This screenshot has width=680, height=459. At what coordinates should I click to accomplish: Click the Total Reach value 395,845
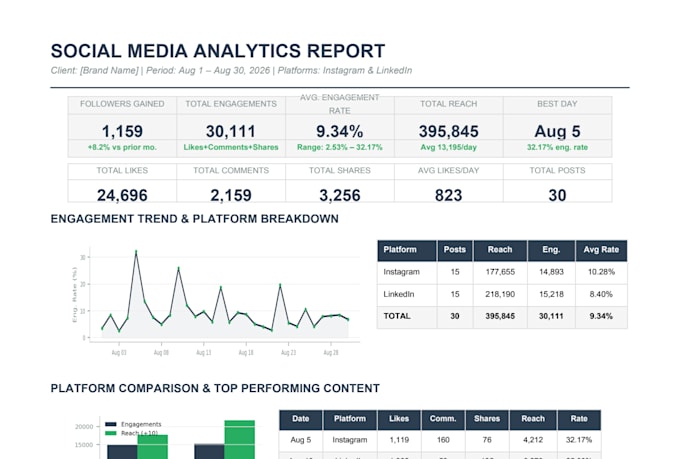tap(448, 131)
